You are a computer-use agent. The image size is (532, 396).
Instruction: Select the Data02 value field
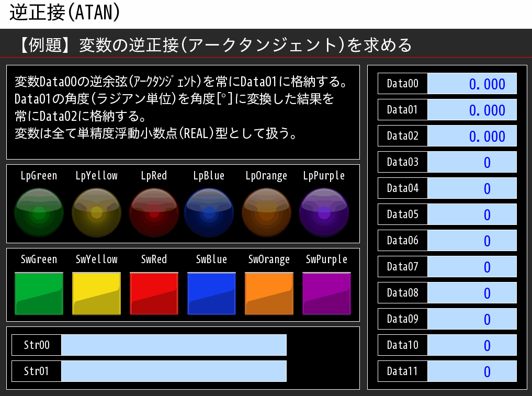[x=472, y=135]
